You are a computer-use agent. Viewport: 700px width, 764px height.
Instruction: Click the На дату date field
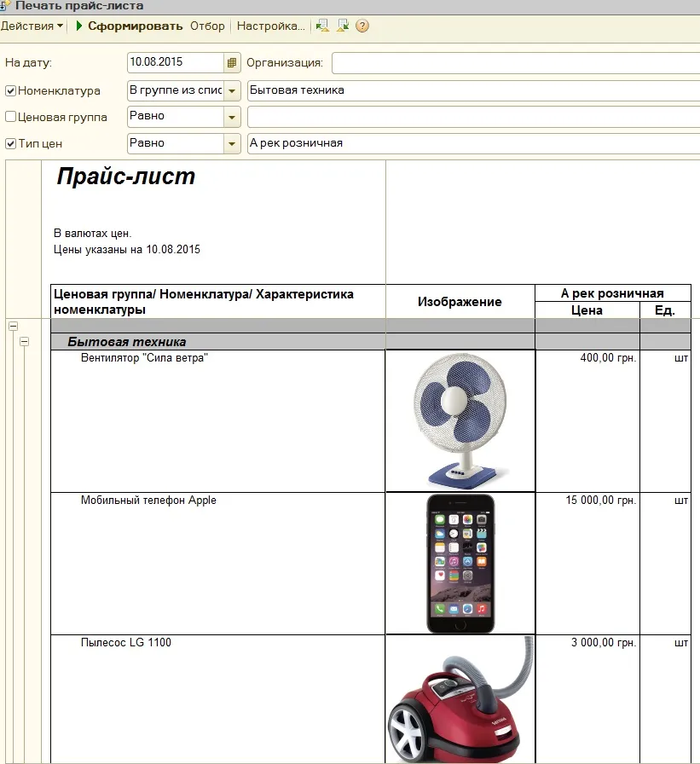point(176,62)
